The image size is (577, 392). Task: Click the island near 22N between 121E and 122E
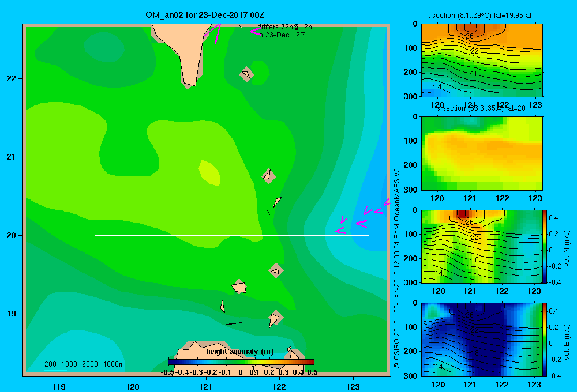[246, 74]
